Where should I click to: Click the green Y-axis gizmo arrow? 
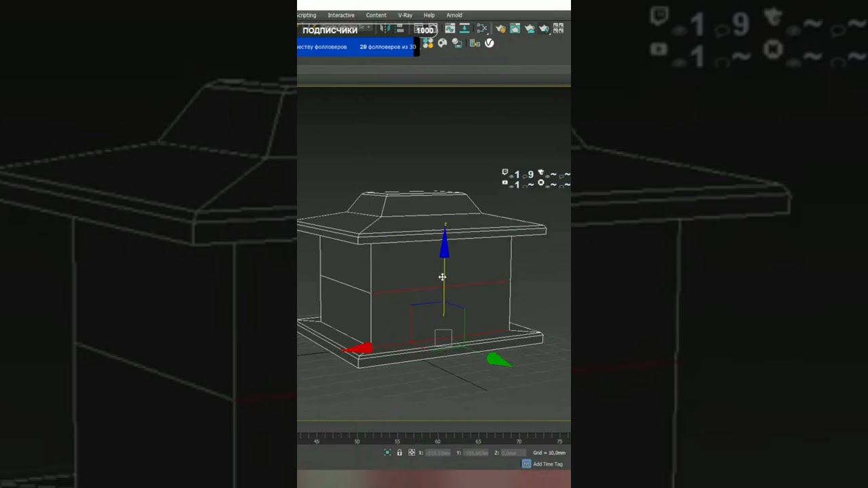[x=498, y=361]
